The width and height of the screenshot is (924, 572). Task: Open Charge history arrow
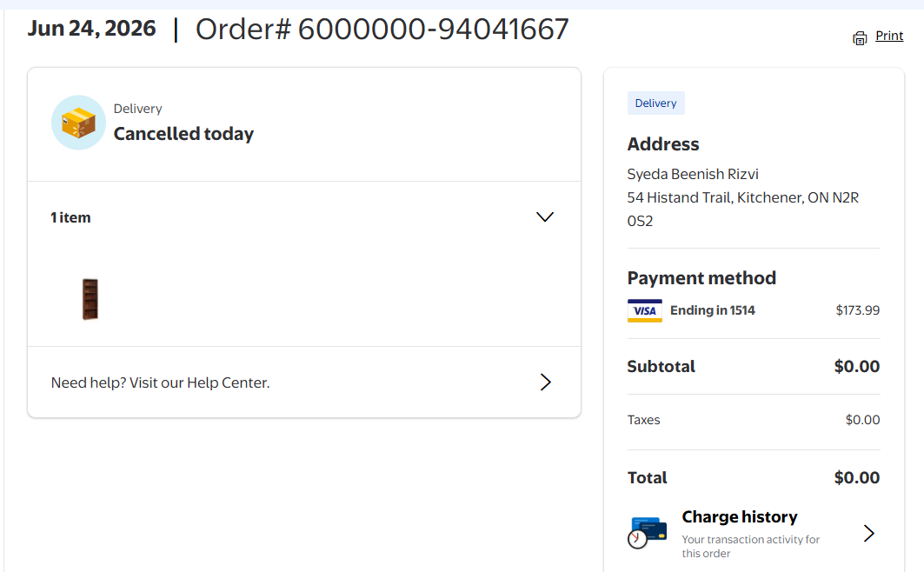coord(868,533)
